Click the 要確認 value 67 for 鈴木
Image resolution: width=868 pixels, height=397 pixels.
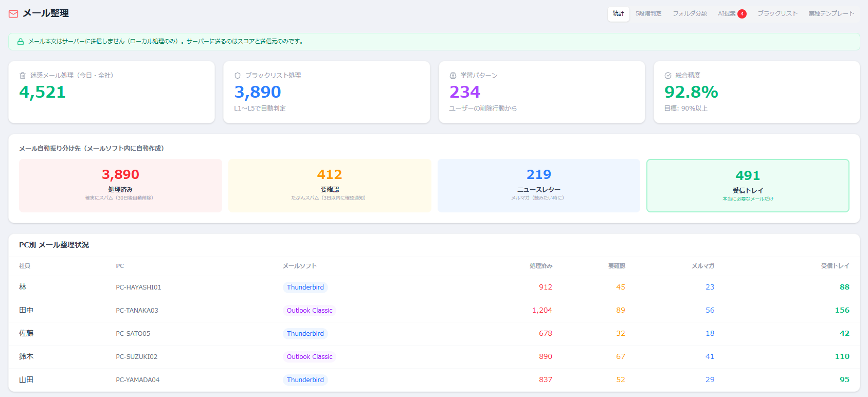coord(621,356)
